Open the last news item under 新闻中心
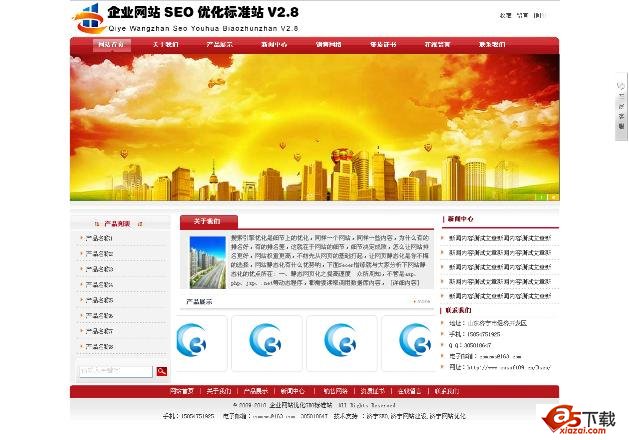The image size is (629, 440). (499, 296)
